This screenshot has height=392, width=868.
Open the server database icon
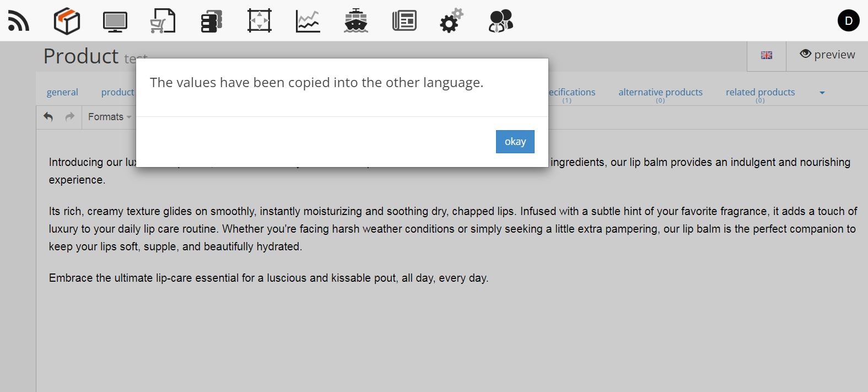tap(211, 22)
